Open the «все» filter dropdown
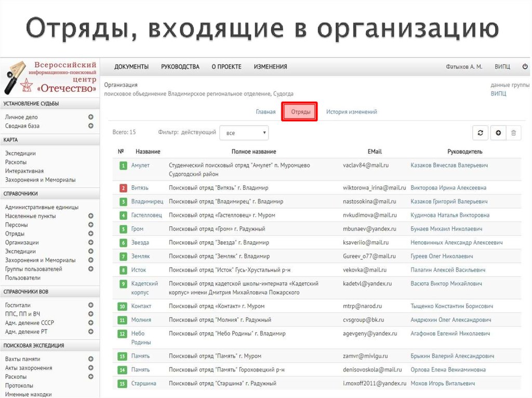532x398 pixels. [244, 132]
